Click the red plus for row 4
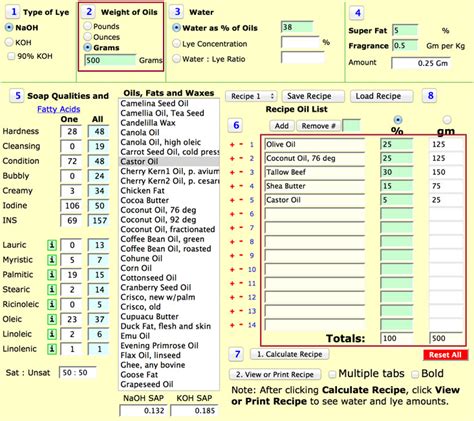Screen dimensions: 474x421 tap(232, 186)
